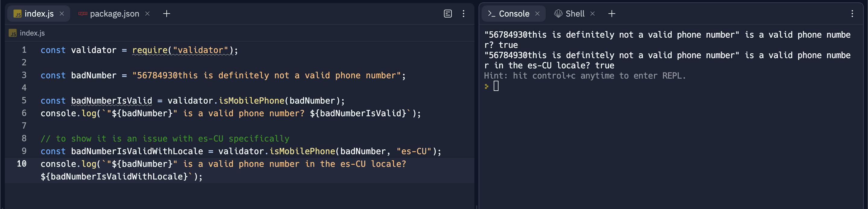The width and height of the screenshot is (868, 209).
Task: Add a new tab beside Shell
Action: [612, 14]
